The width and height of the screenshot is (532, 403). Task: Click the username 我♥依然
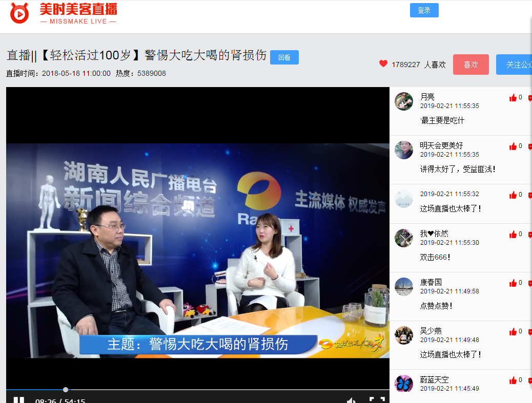[434, 234]
